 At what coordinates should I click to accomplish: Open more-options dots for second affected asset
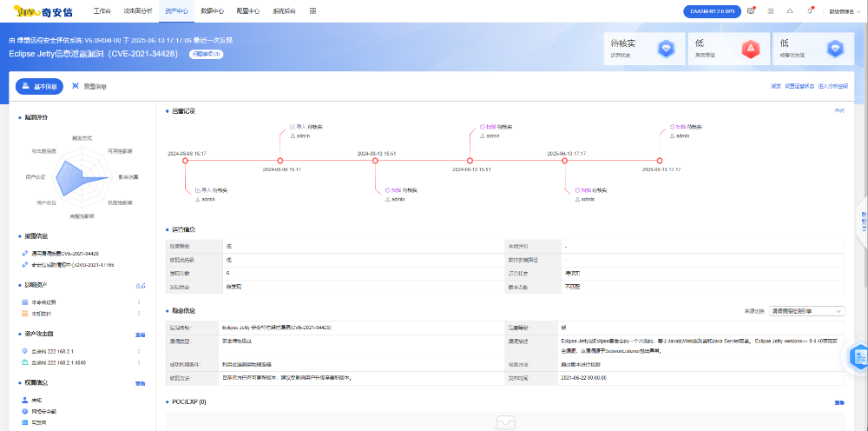point(139,314)
